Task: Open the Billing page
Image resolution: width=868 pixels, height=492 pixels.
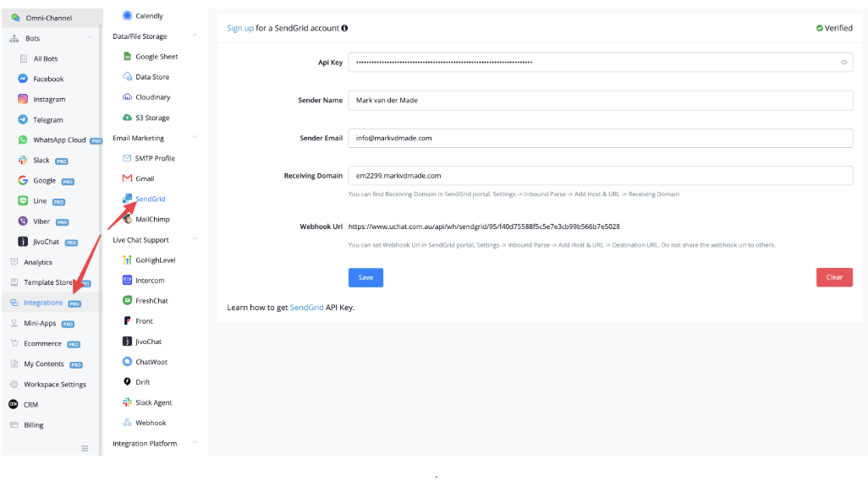Action: tap(33, 425)
